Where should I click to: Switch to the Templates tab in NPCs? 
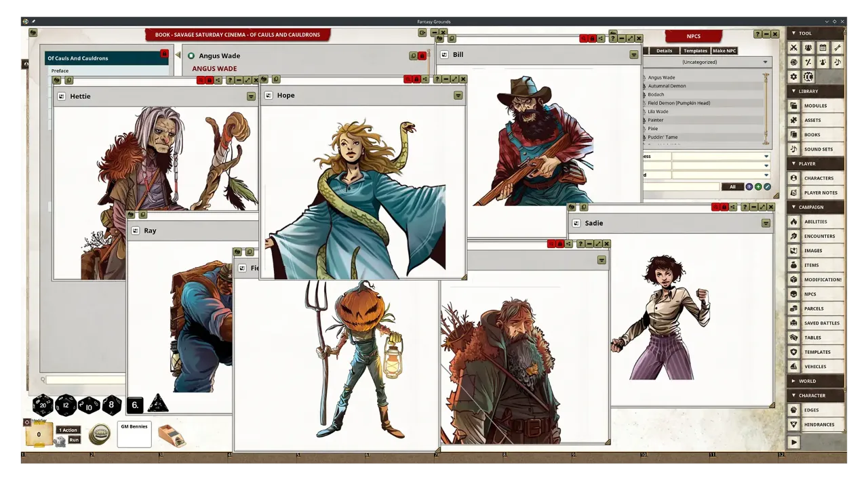point(695,51)
